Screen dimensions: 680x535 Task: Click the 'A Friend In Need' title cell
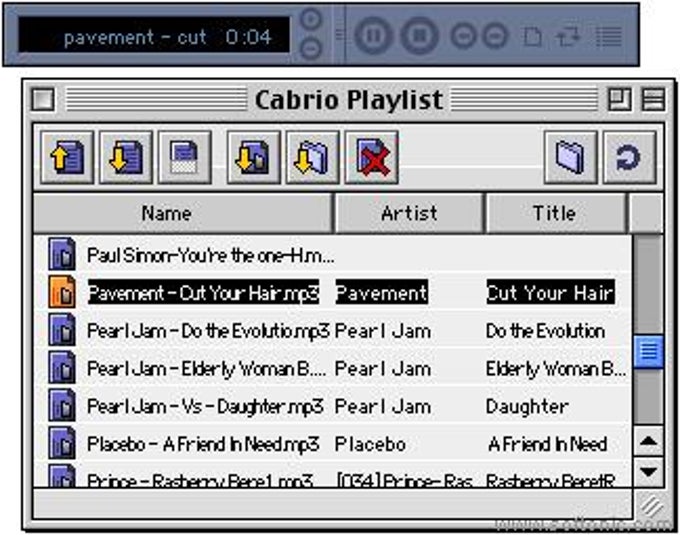click(547, 444)
